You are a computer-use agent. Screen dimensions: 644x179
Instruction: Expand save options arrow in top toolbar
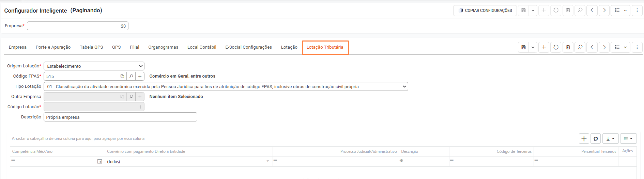(x=533, y=11)
